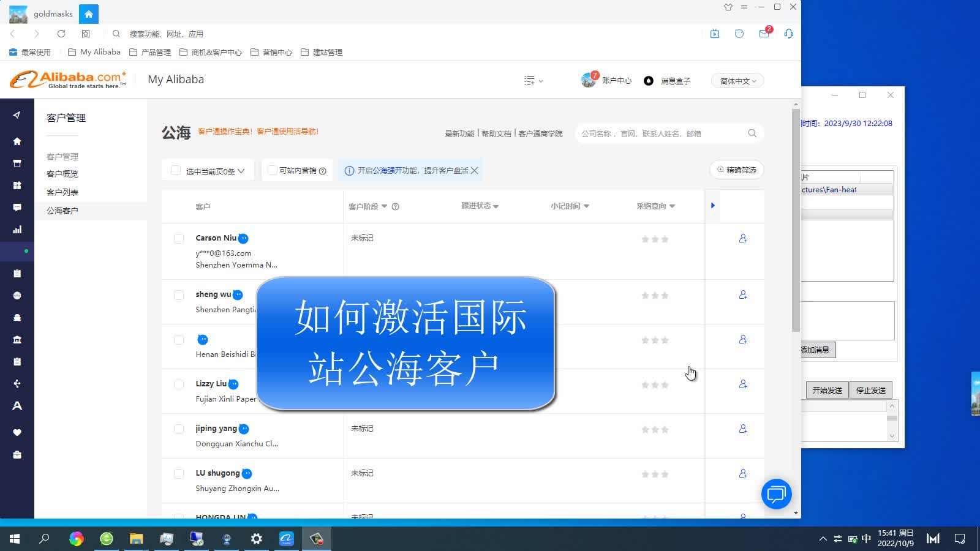Select the Lizzy Liu row checkbox
The width and height of the screenshot is (980, 551).
click(x=179, y=384)
